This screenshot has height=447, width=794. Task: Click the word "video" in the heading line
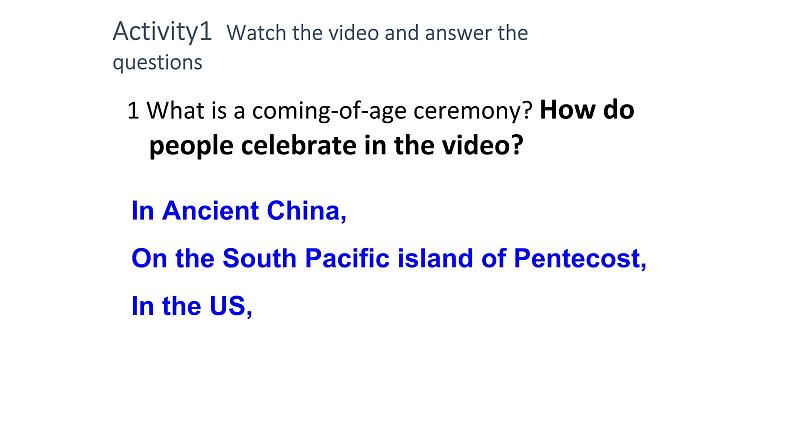pyautogui.click(x=349, y=33)
